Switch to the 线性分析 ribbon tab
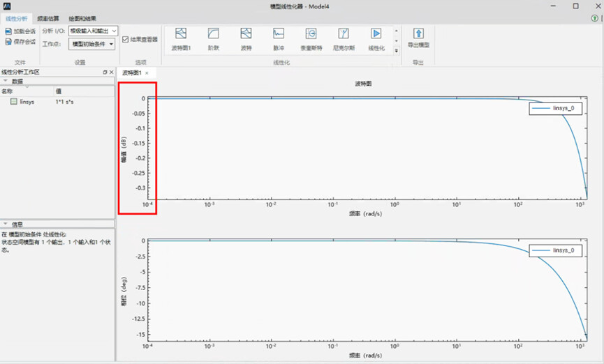Image resolution: width=604 pixels, height=364 pixels. click(x=17, y=18)
